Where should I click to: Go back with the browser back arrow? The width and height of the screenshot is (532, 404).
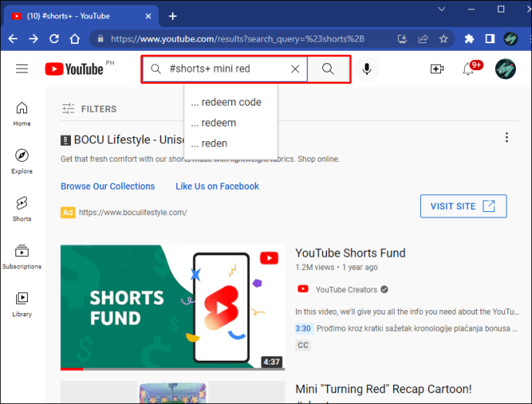(13, 39)
